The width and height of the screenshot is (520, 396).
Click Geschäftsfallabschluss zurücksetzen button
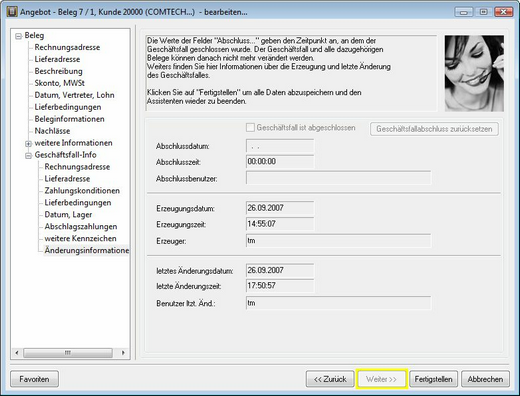point(434,129)
